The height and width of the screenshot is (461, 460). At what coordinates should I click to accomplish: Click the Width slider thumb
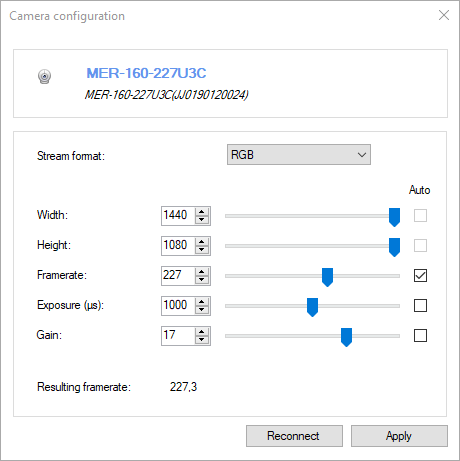pos(394,217)
